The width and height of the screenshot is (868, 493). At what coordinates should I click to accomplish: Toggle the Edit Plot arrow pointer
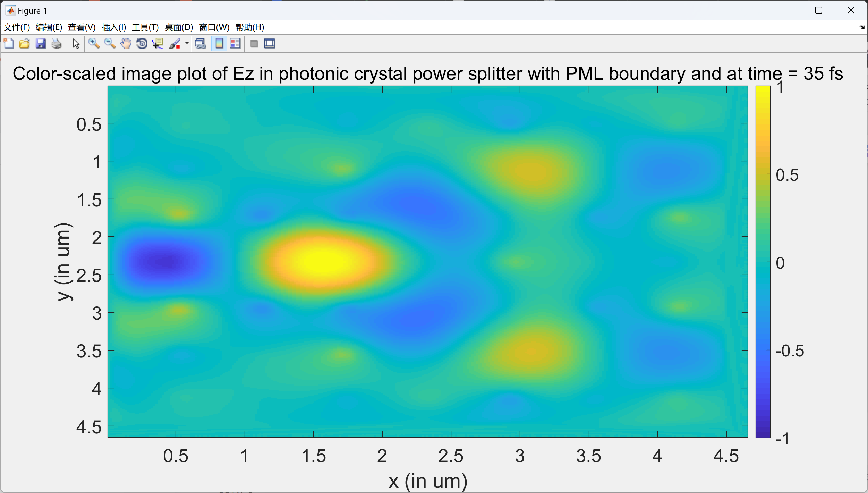point(76,44)
